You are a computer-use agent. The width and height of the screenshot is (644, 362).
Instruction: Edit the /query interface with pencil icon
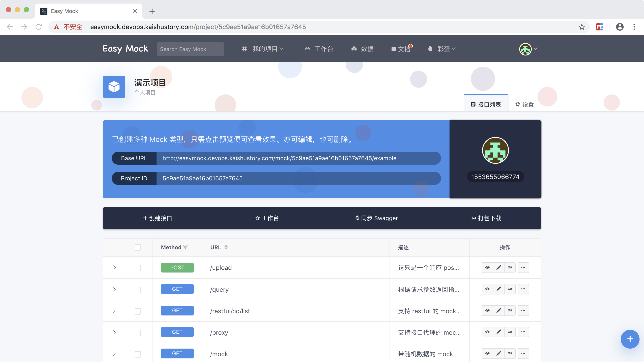(498, 289)
